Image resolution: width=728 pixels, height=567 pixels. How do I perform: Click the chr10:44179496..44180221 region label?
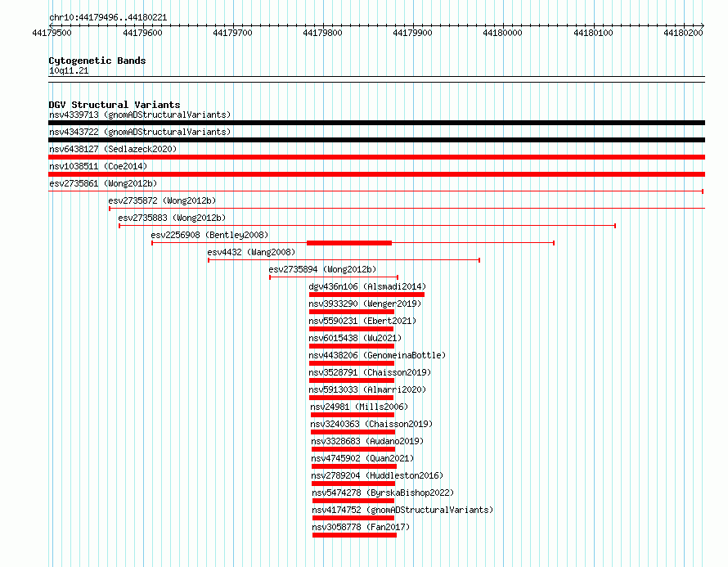coord(108,17)
